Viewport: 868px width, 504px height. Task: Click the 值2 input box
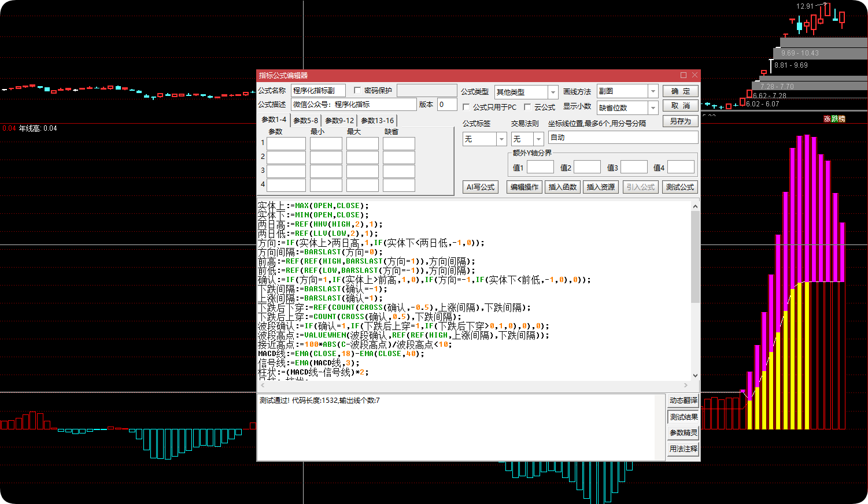(587, 167)
